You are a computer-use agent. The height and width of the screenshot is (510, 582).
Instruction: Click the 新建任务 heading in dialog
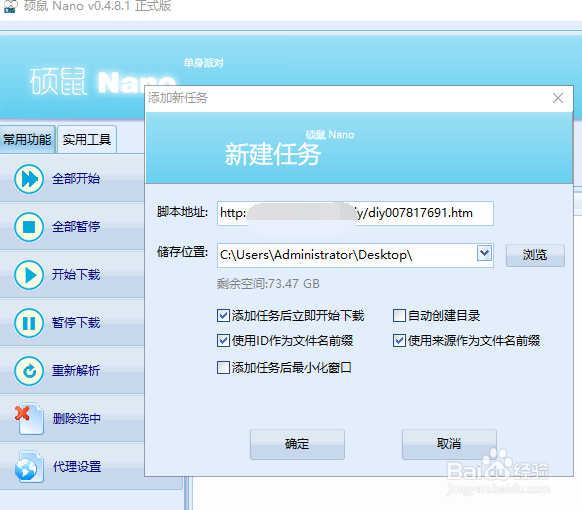tap(273, 154)
